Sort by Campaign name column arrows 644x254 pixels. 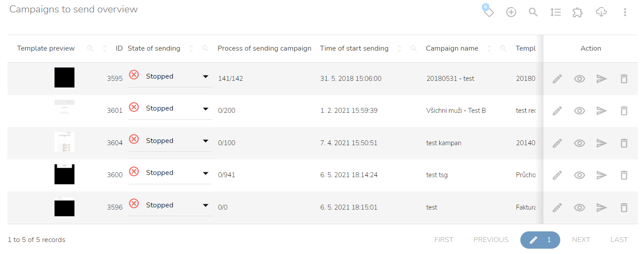(x=489, y=48)
